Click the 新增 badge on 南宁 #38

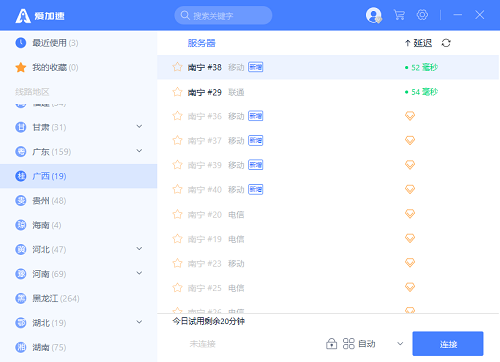(256, 67)
